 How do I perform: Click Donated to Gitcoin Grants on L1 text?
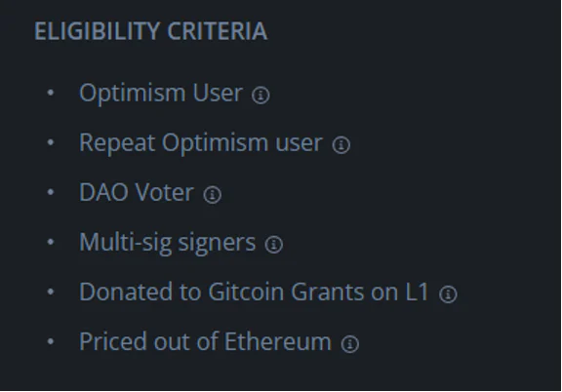(254, 292)
